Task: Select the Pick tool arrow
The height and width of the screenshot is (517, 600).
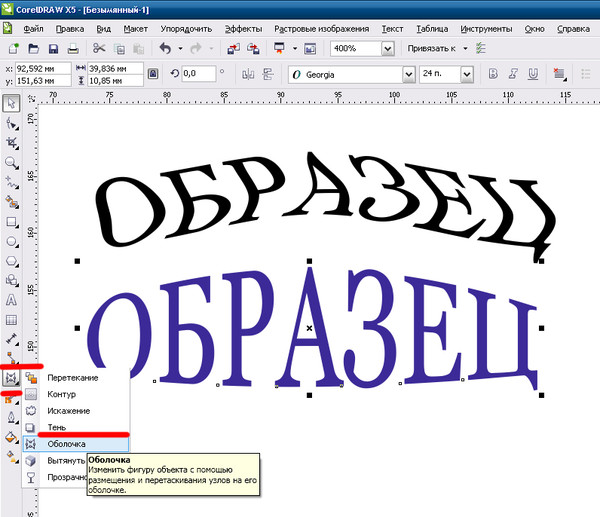Action: [x=11, y=103]
